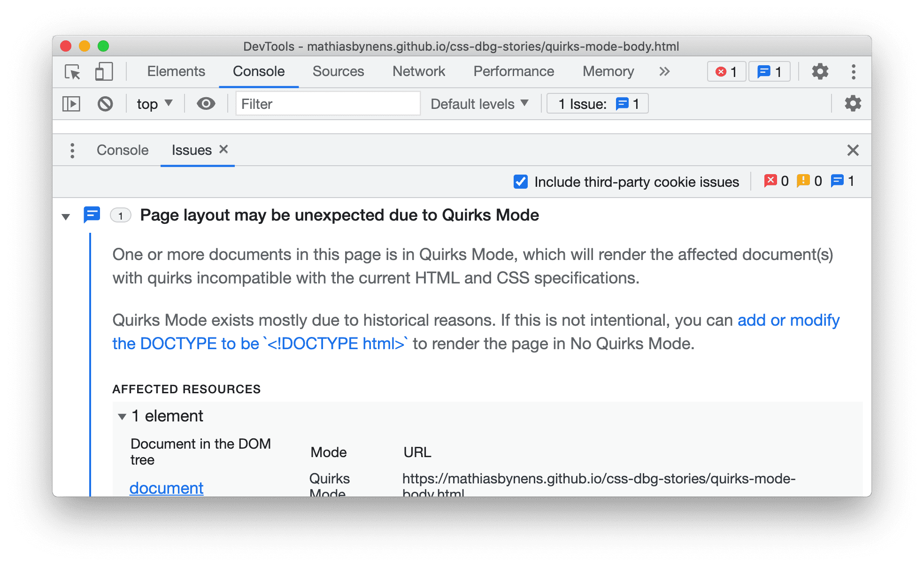The width and height of the screenshot is (924, 566).
Task: Click the document DOM element link
Action: [168, 488]
